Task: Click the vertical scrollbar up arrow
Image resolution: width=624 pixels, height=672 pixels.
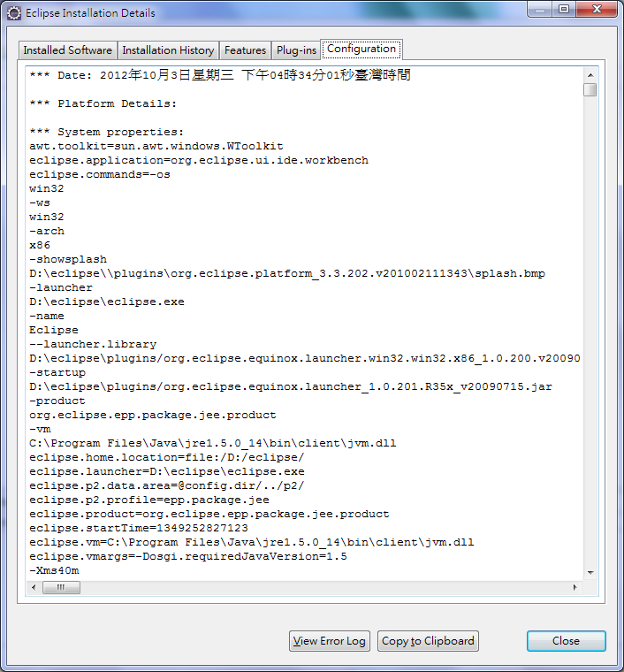Action: click(590, 75)
